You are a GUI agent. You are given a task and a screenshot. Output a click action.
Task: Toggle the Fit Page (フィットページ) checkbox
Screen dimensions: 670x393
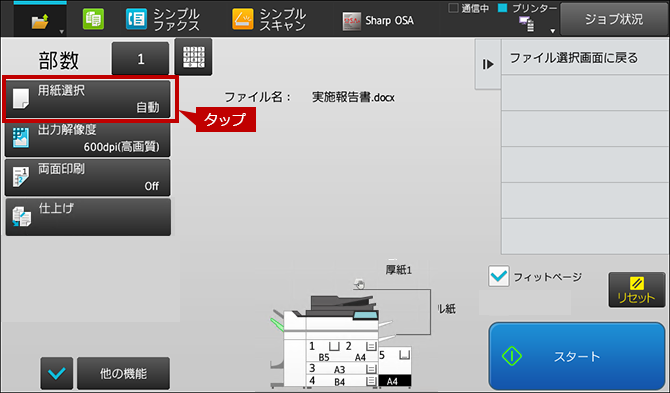tap(499, 276)
